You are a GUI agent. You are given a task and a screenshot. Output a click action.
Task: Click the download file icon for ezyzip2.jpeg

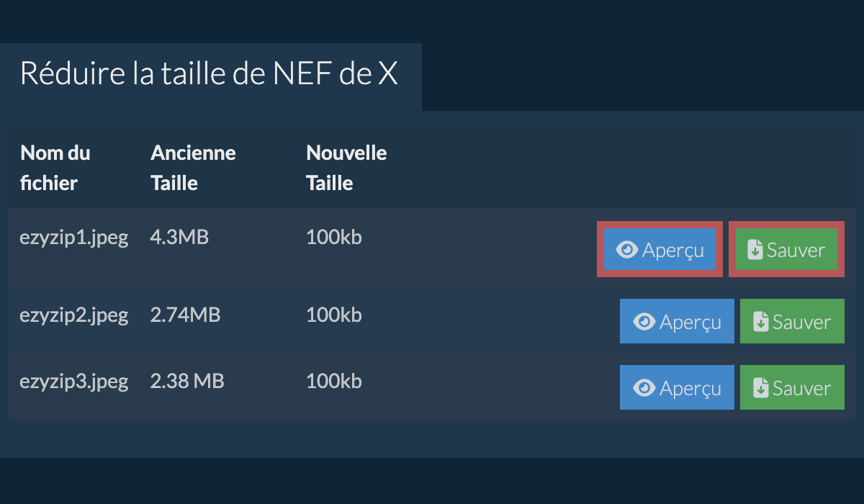point(761,322)
